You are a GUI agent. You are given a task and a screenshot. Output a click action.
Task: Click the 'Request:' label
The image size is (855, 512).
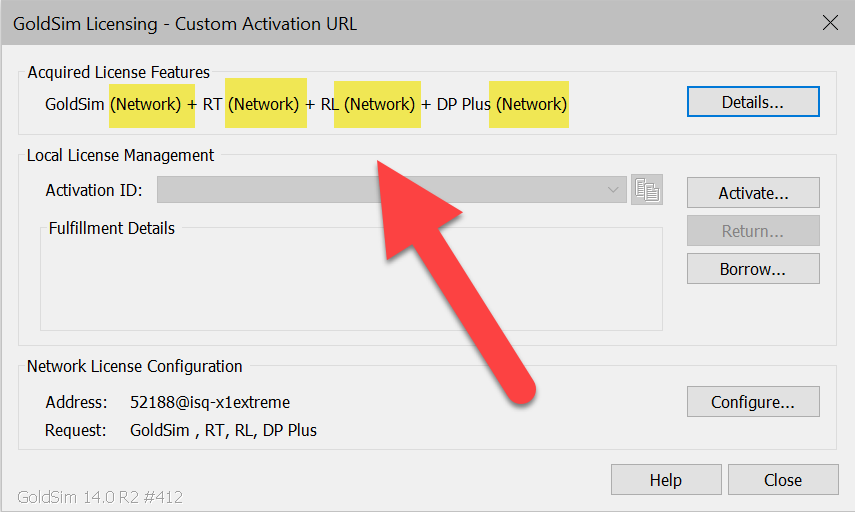tap(75, 430)
